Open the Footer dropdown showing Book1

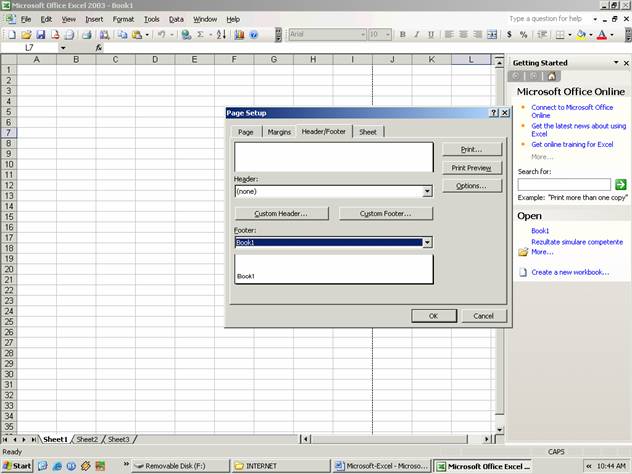click(427, 242)
